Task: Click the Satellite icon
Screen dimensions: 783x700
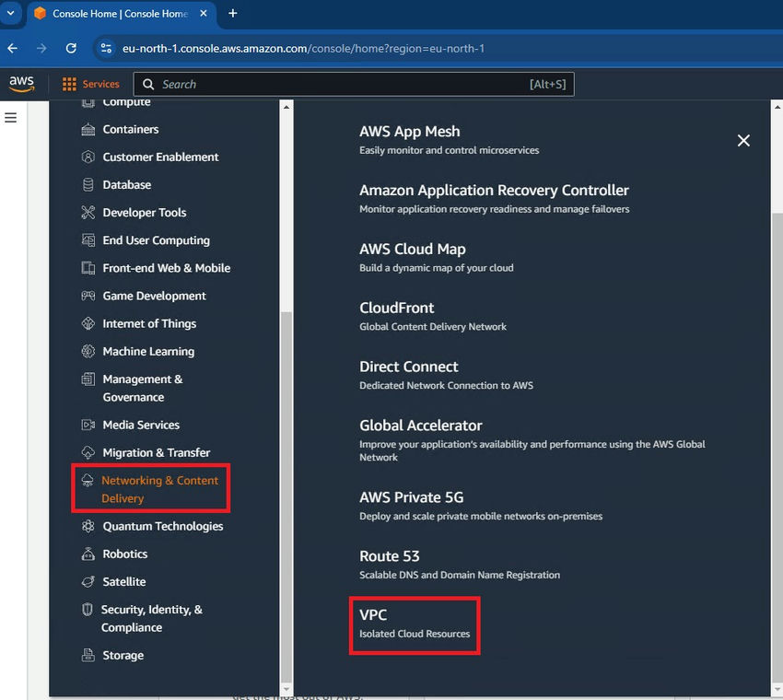Action: (x=88, y=582)
